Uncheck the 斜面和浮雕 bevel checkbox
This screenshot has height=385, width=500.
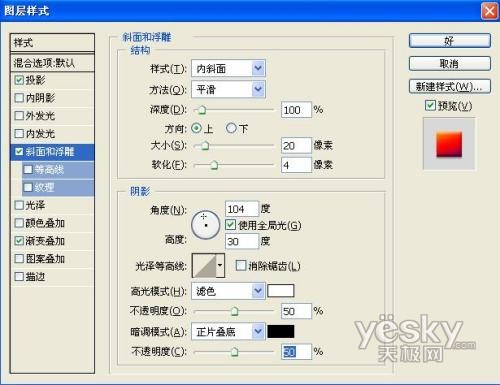(x=19, y=152)
